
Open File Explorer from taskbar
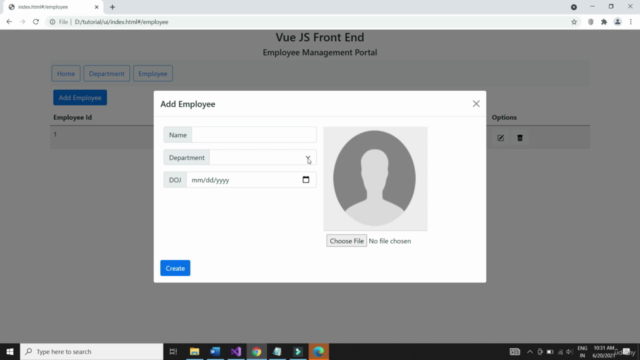coord(194,351)
